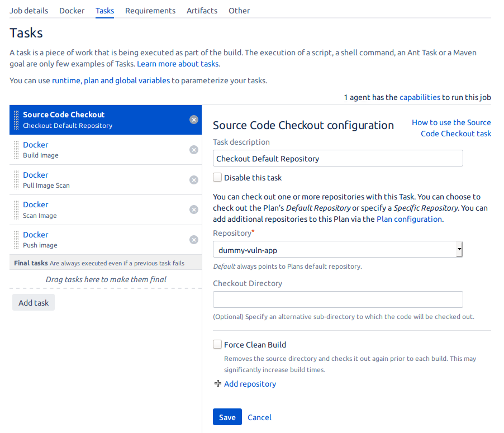
Task: Save the Source Code Checkout configuration
Action: [227, 417]
